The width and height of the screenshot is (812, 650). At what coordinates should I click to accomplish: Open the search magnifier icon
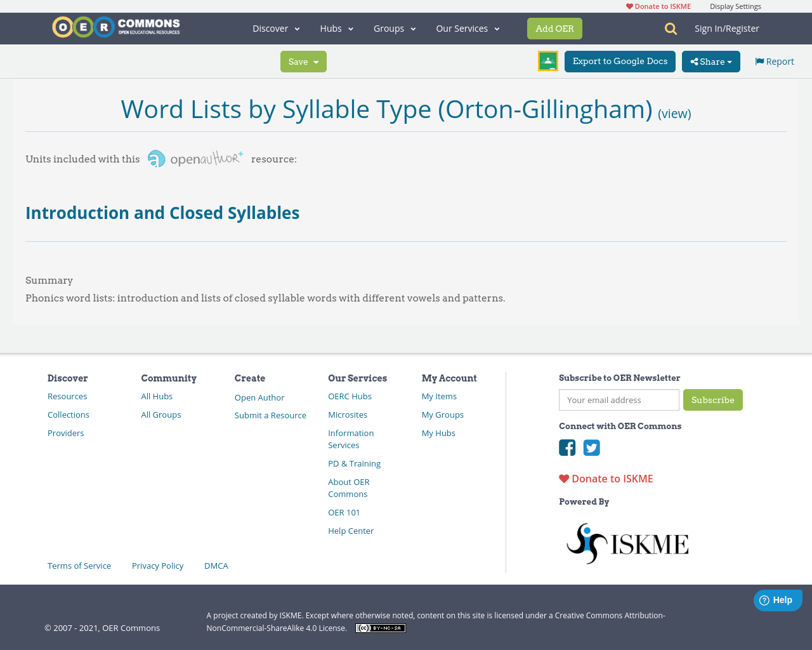coord(671,29)
